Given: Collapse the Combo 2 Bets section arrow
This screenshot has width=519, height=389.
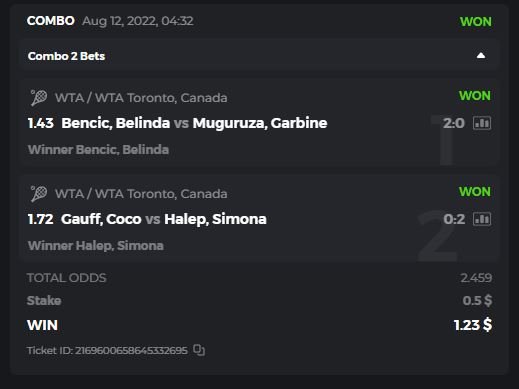Looking at the screenshot, I should pos(481,56).
